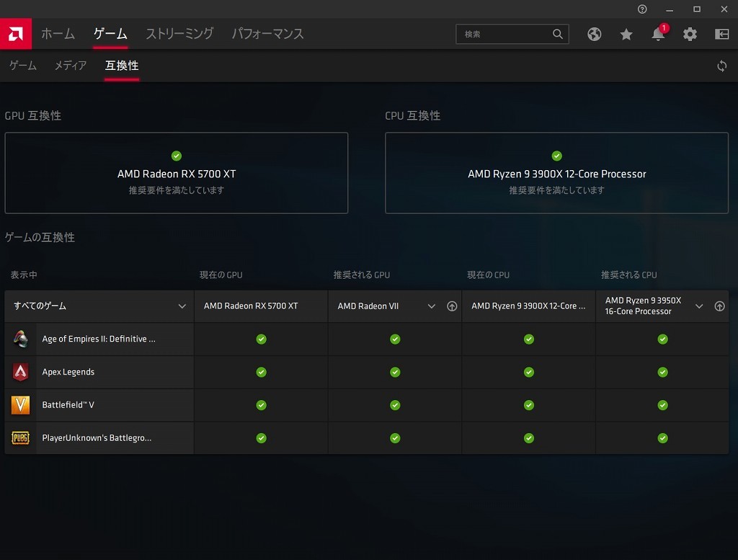Open the help question mark icon
738x560 pixels.
click(x=642, y=9)
